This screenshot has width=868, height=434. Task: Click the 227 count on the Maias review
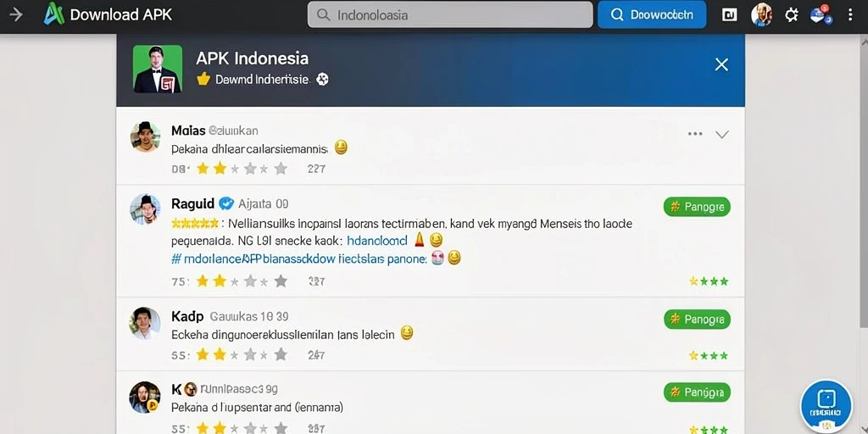click(x=317, y=169)
